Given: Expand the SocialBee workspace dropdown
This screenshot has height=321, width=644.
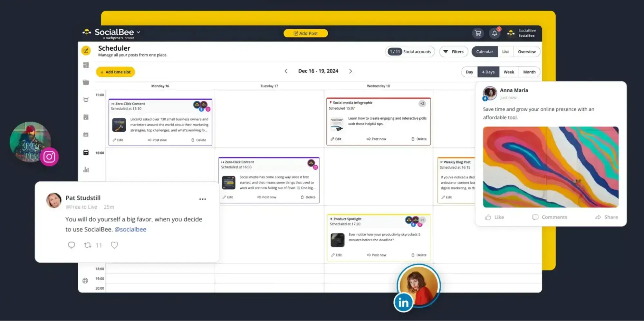Looking at the screenshot, I should pos(139,32).
